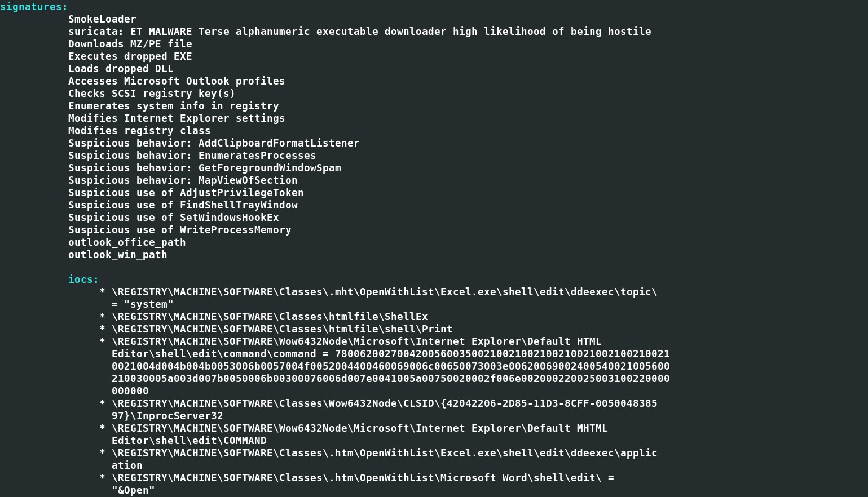Click the "iocs:" section heading
This screenshot has height=497, width=868.
(83, 279)
